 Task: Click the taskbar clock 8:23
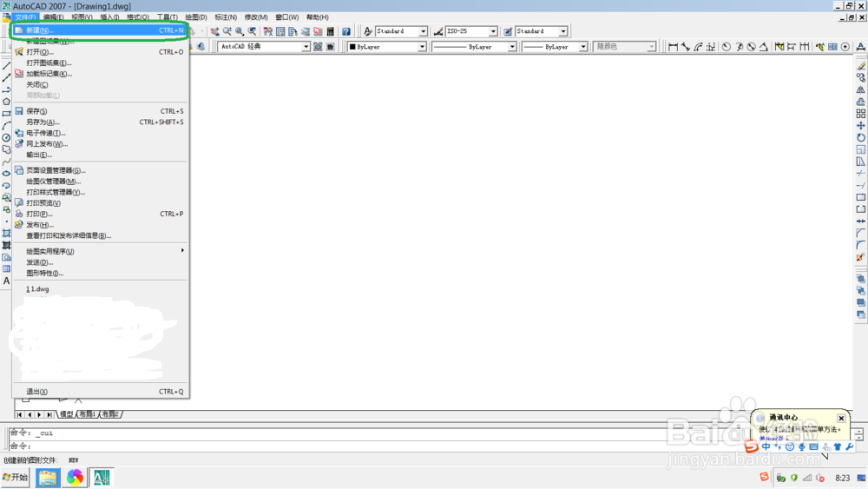click(x=843, y=478)
